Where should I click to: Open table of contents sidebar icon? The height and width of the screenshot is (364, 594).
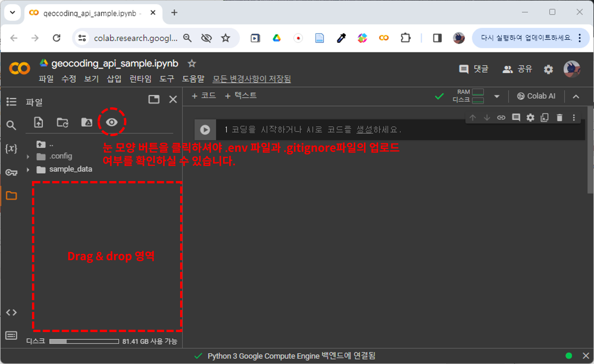pyautogui.click(x=11, y=102)
